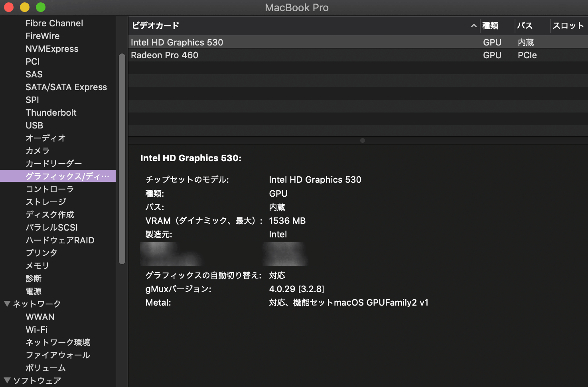Open ディスク作成 entry
Image resolution: width=588 pixels, height=387 pixels.
point(50,215)
